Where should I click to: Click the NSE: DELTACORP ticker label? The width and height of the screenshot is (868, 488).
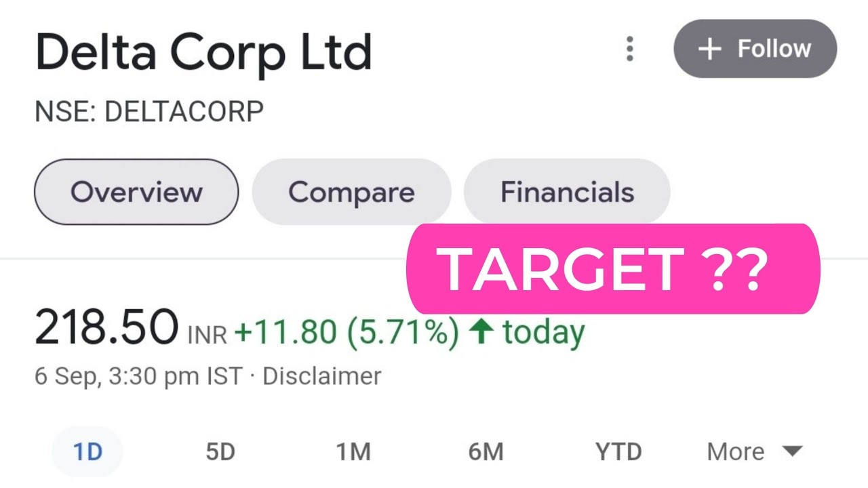tap(149, 112)
